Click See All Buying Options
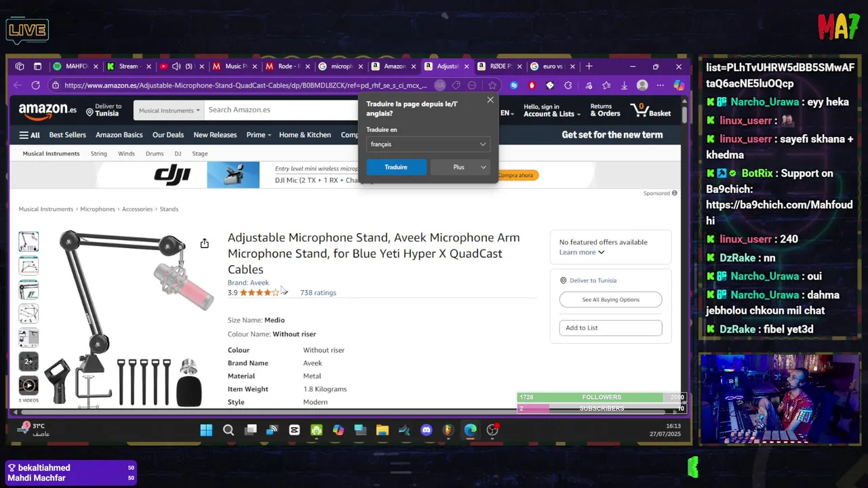The image size is (868, 488). [x=610, y=300]
